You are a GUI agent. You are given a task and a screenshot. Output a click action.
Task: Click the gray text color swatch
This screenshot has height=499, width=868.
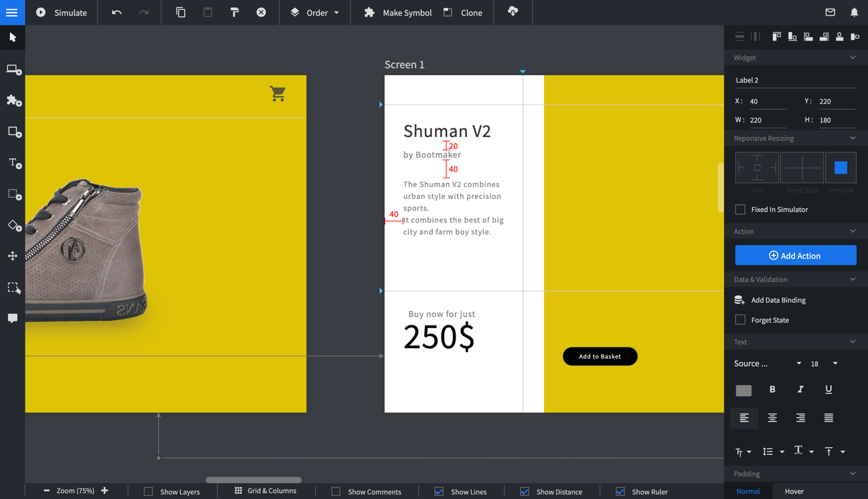pos(744,391)
